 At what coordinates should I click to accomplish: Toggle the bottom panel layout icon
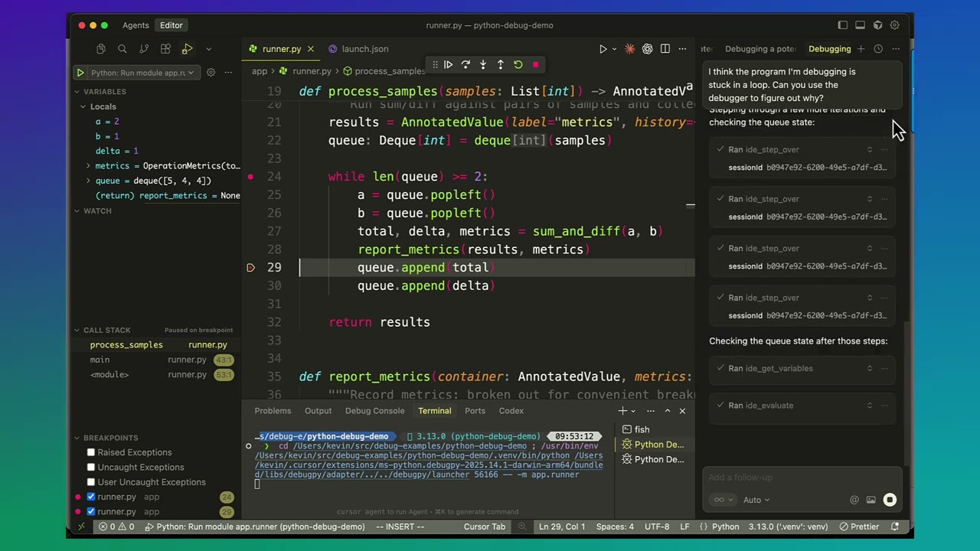861,25
